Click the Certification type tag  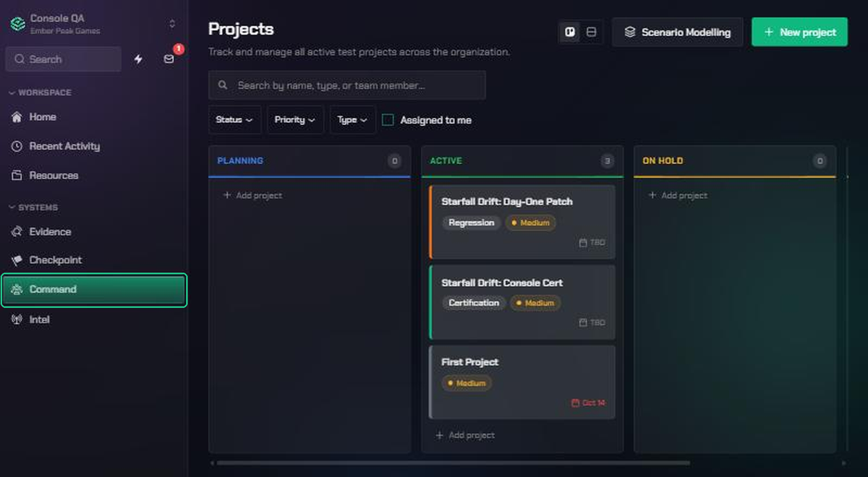click(x=474, y=303)
